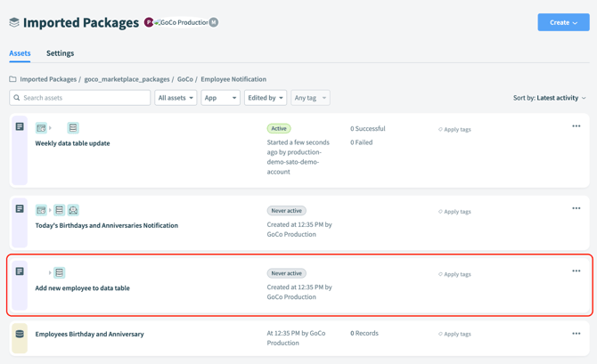Click the recipe icon beside Add new employee
The width and height of the screenshot is (597, 364).
point(20,271)
